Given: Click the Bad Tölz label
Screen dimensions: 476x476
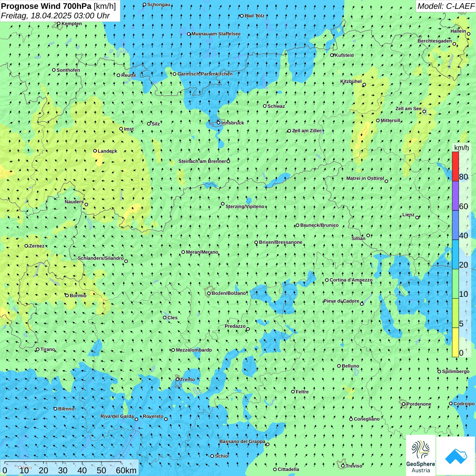Looking at the screenshot, I should tap(254, 16).
